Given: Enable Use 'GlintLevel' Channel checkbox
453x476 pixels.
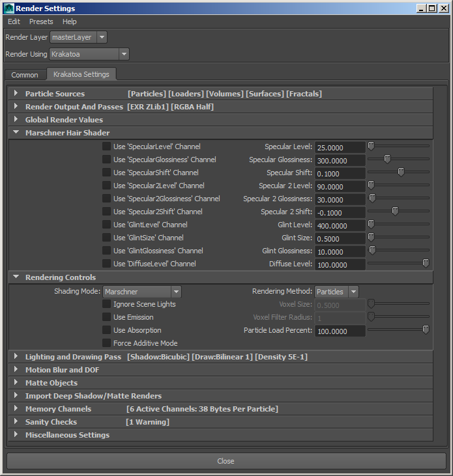Looking at the screenshot, I should (106, 225).
